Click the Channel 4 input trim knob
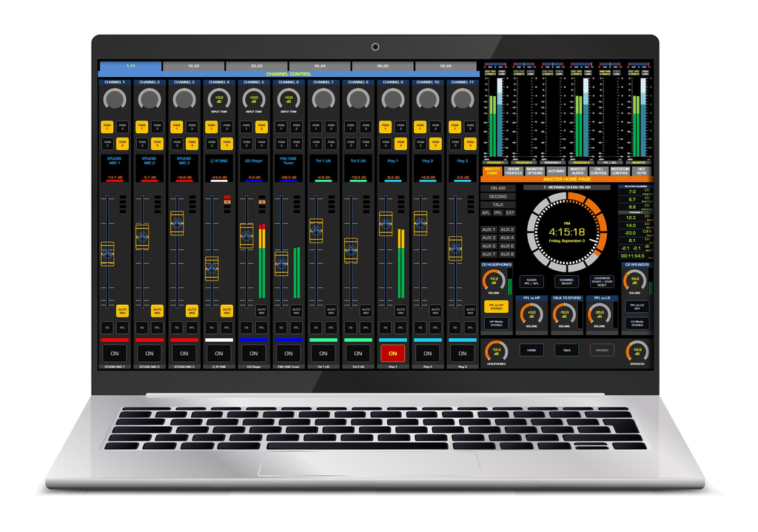 tap(219, 99)
